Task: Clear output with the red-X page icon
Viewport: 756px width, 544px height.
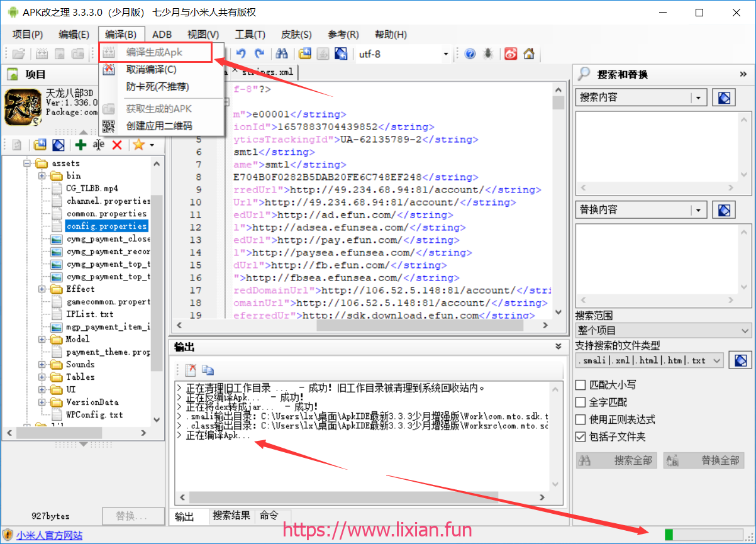Action: [190, 370]
